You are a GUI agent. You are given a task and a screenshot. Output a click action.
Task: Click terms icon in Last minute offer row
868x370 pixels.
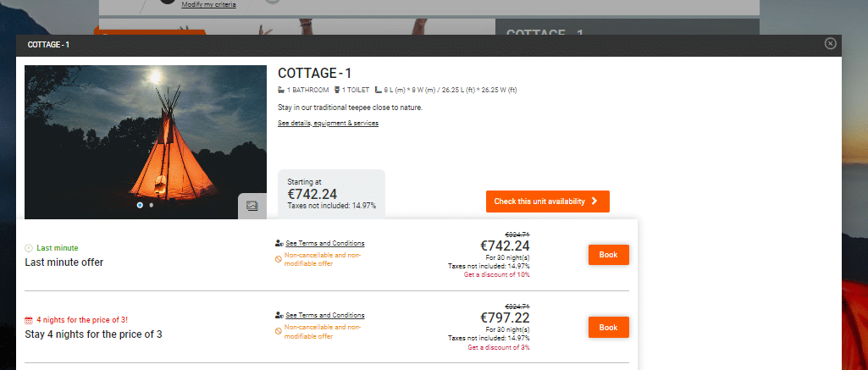(x=279, y=243)
